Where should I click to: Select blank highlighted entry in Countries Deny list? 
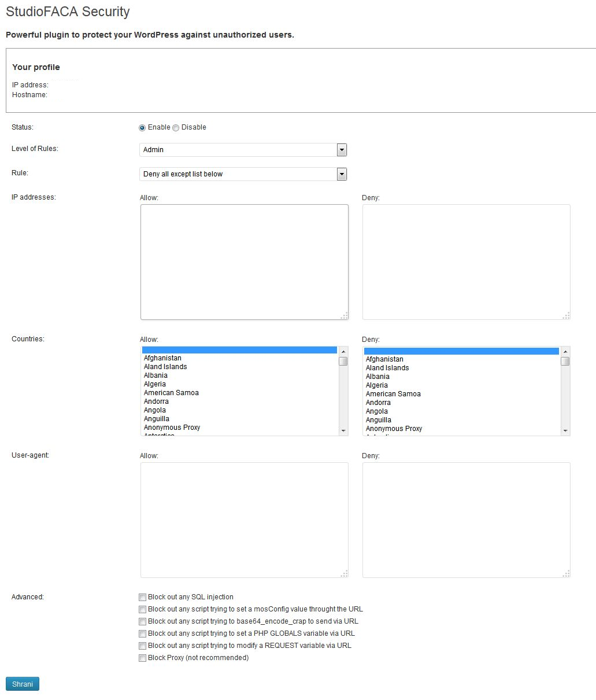tap(461, 351)
